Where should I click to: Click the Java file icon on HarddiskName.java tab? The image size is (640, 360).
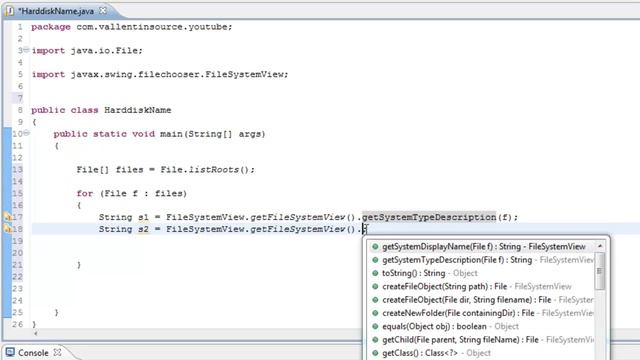(10, 11)
